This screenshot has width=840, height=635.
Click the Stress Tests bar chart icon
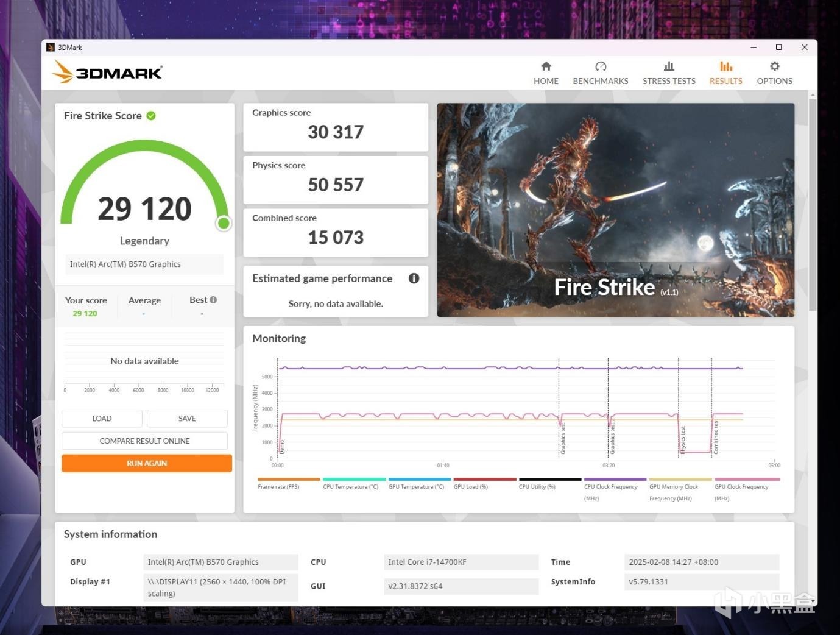pyautogui.click(x=669, y=66)
